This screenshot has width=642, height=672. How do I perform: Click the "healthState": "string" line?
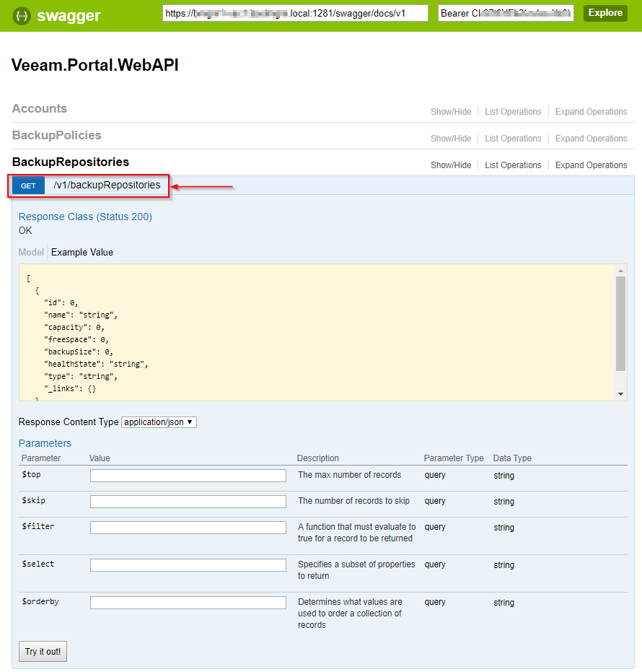pos(96,364)
